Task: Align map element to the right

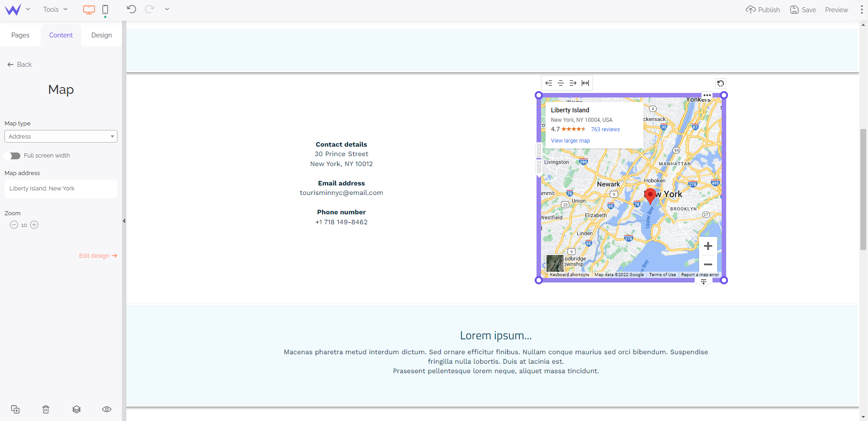Action: coord(573,83)
